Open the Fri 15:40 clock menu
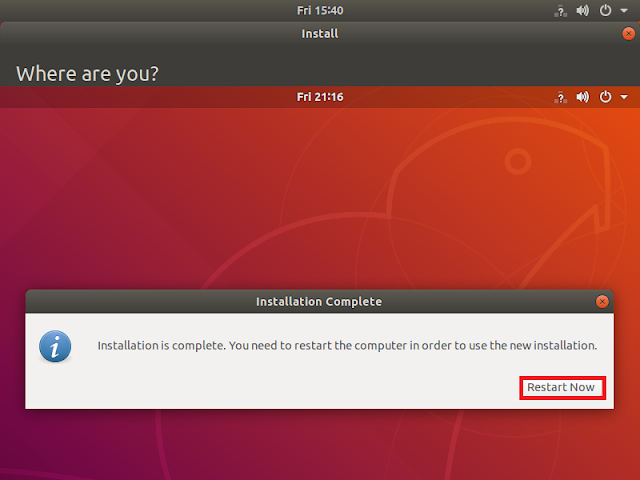640x480 pixels. point(319,10)
